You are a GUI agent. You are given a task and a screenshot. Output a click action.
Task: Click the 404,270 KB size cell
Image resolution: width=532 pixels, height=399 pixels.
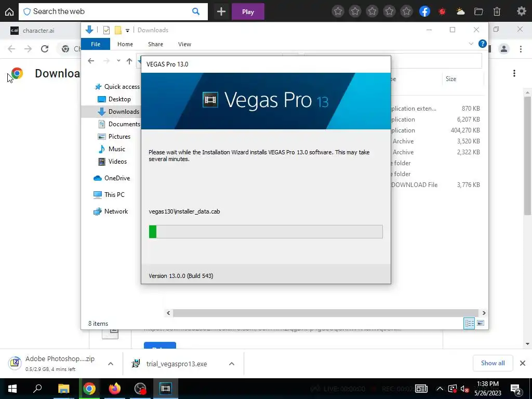465,130
